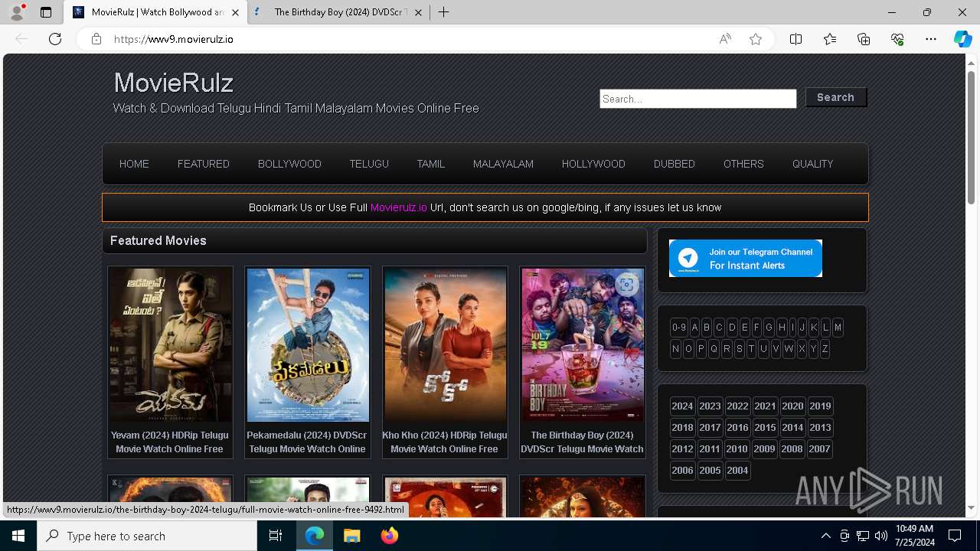Open Task View on the taskbar

[276, 536]
